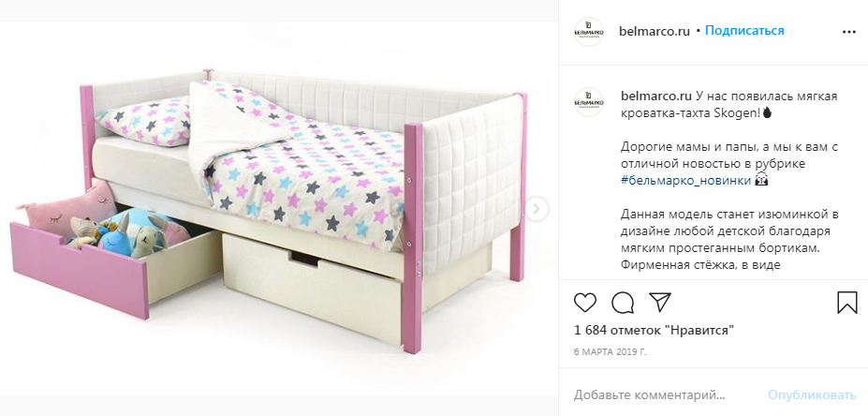Open the #бельмарко_новинки hashtag

pyautogui.click(x=685, y=181)
